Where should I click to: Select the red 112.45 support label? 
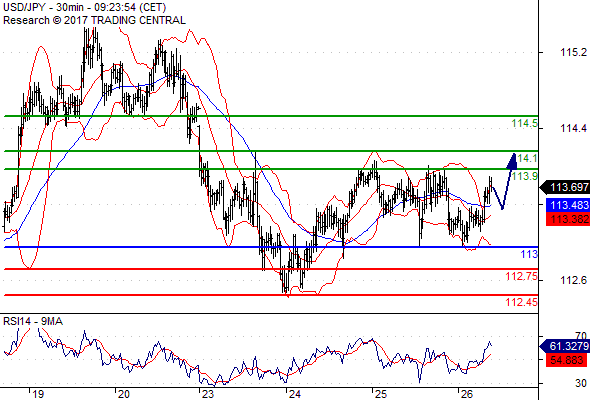522,302
